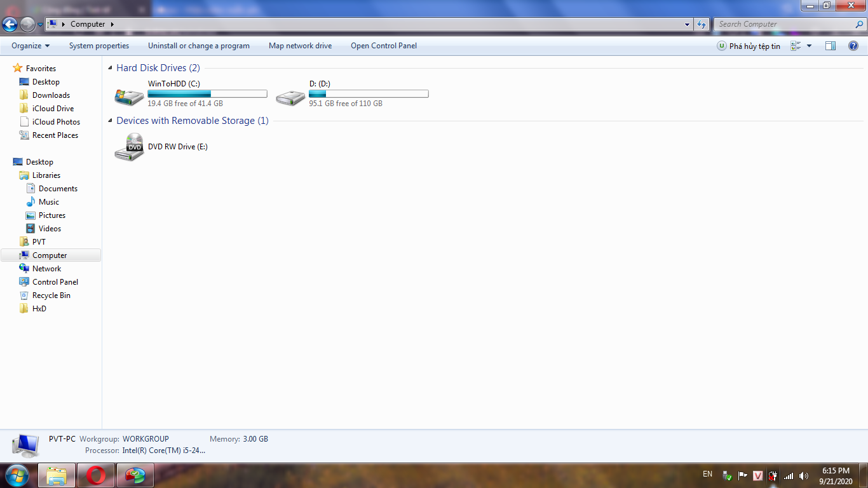868x488 pixels.
Task: Open the view options dropdown arrow
Action: tap(809, 46)
